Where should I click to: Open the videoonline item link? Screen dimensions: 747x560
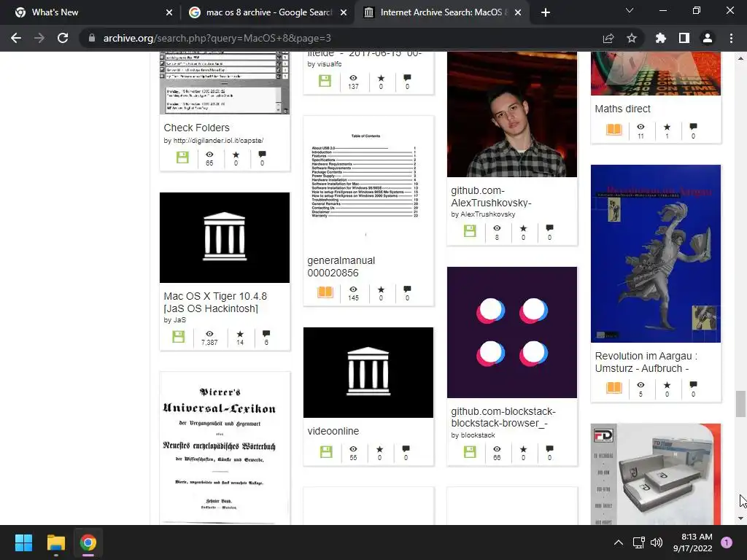pyautogui.click(x=333, y=431)
